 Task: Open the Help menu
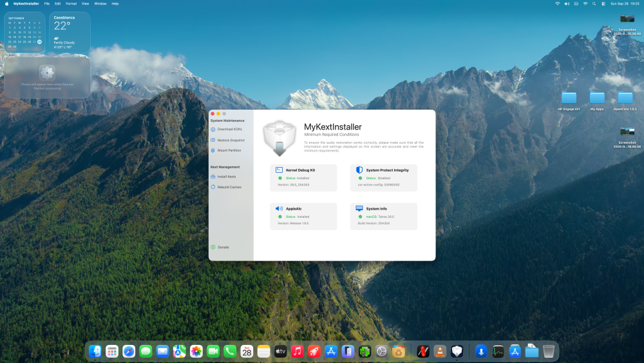115,4
